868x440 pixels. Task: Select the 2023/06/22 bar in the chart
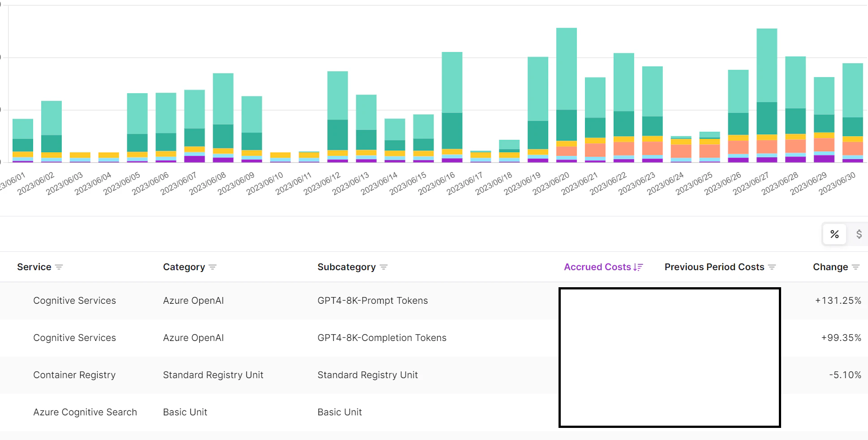point(624,108)
